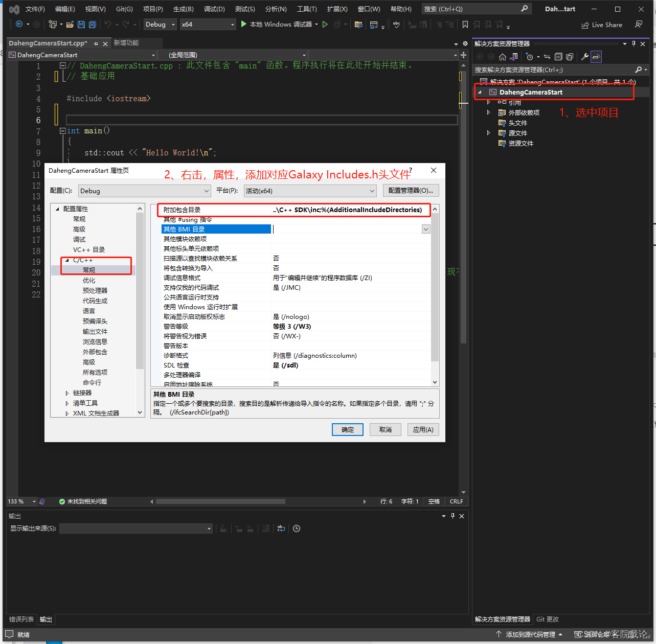Expand the 清单工具 node in property tree

(67, 403)
